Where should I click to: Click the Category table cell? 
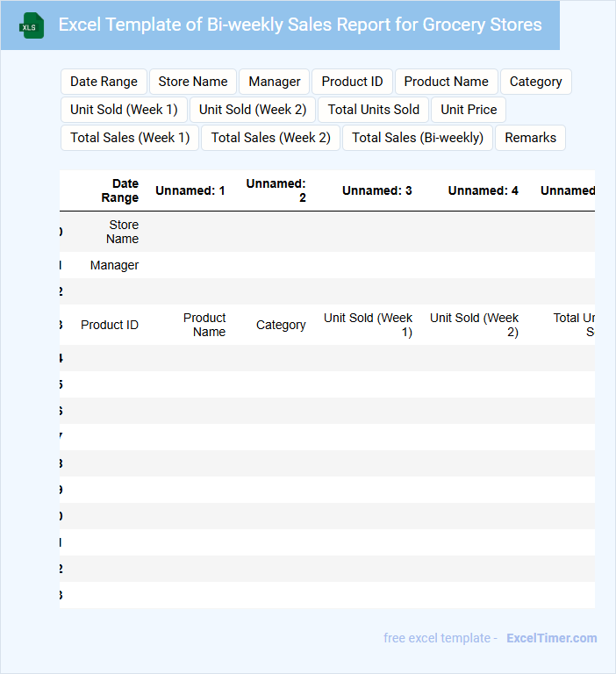[x=281, y=325]
